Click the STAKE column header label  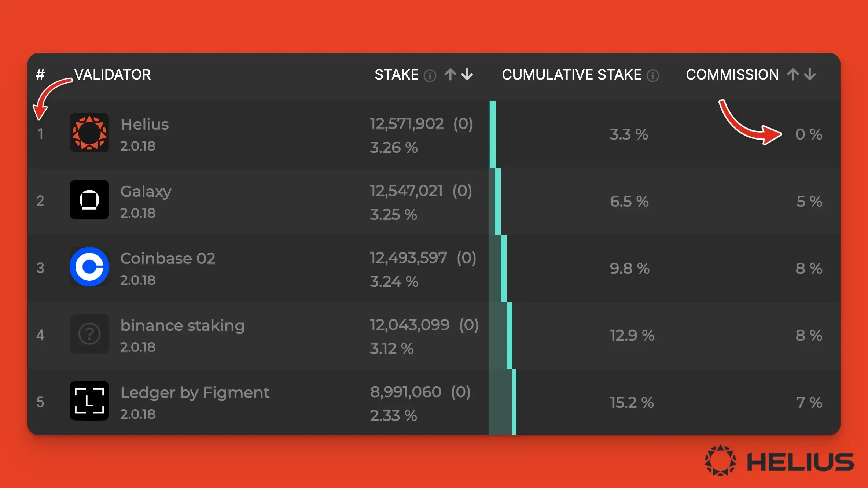click(396, 74)
